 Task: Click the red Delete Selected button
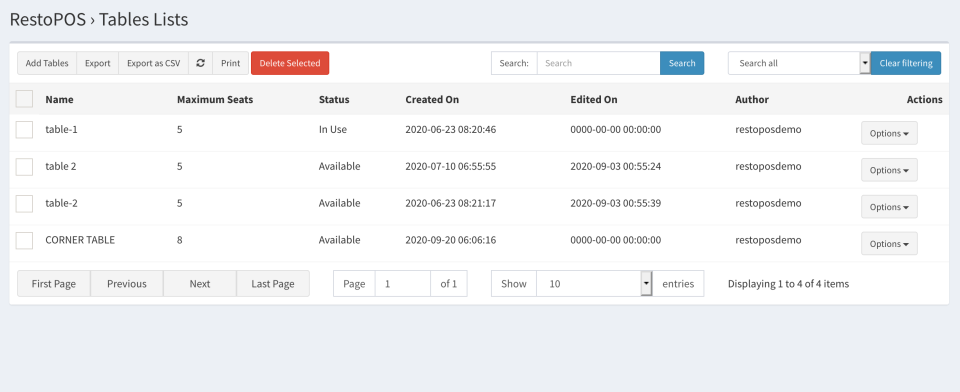tap(290, 63)
